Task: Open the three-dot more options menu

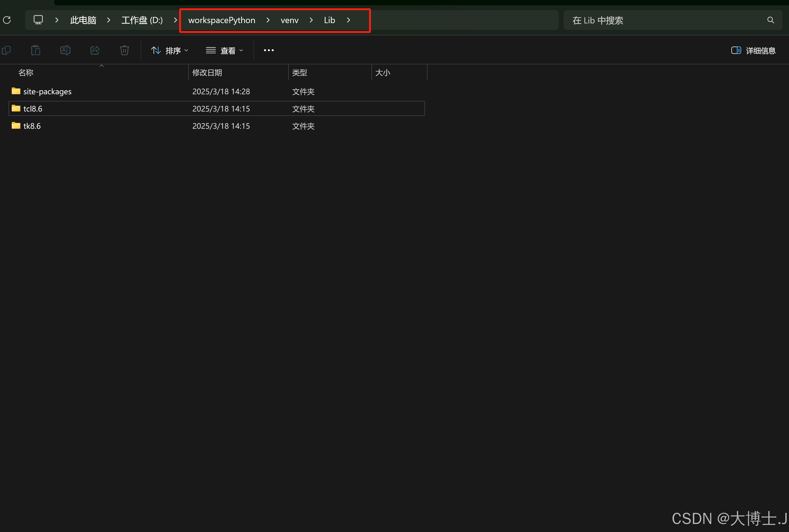Action: click(269, 51)
